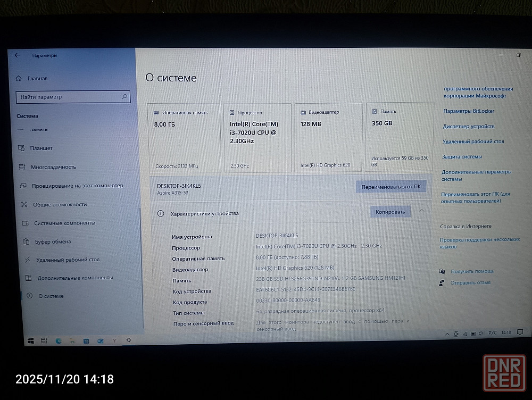
Task: Collapse the Характеристики устройства section
Action: point(422,211)
